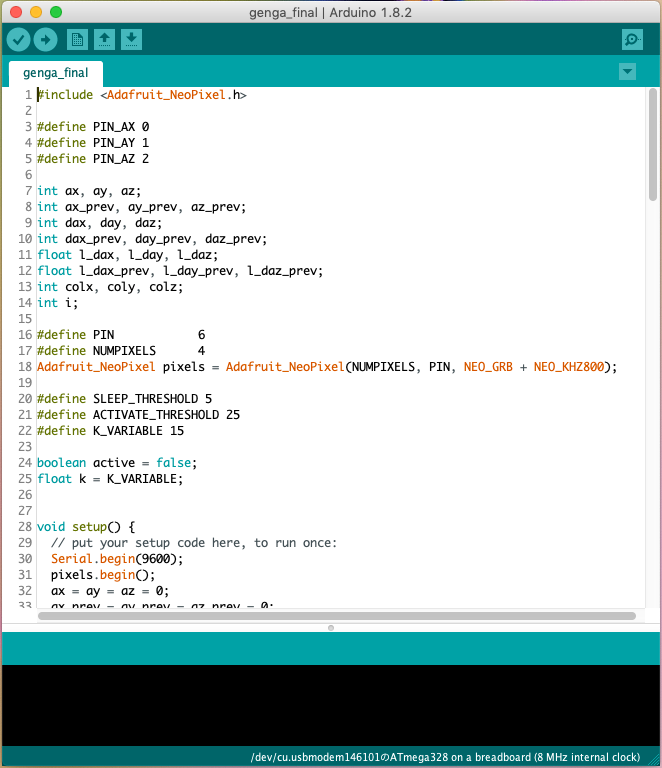Click '#define ACTIVATE_THRESHOLD 25' line
Viewport: 662px width, 768px height.
pyautogui.click(x=139, y=415)
